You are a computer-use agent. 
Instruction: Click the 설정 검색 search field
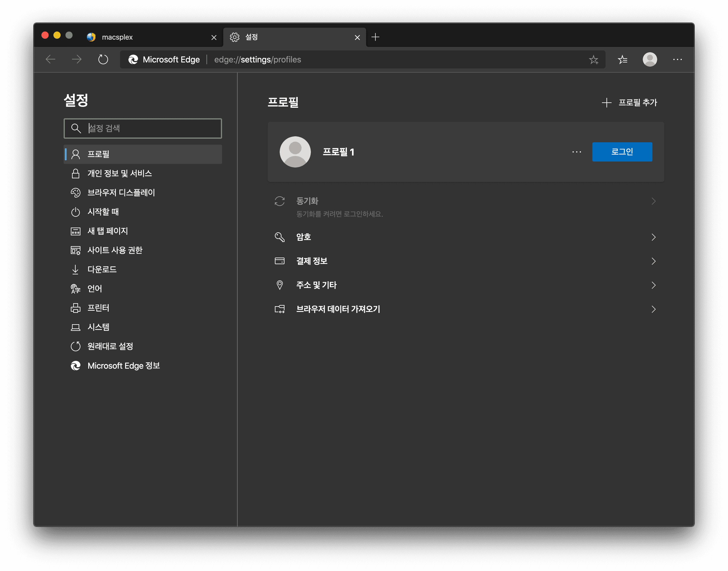[143, 128]
